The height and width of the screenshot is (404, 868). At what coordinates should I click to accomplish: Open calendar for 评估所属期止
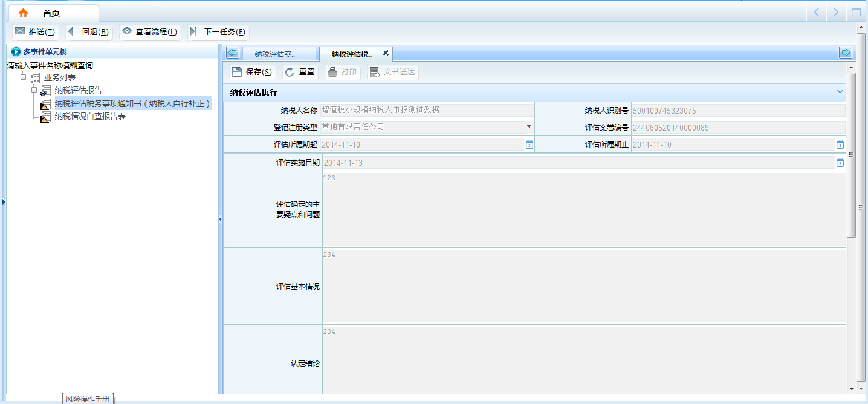coord(840,145)
